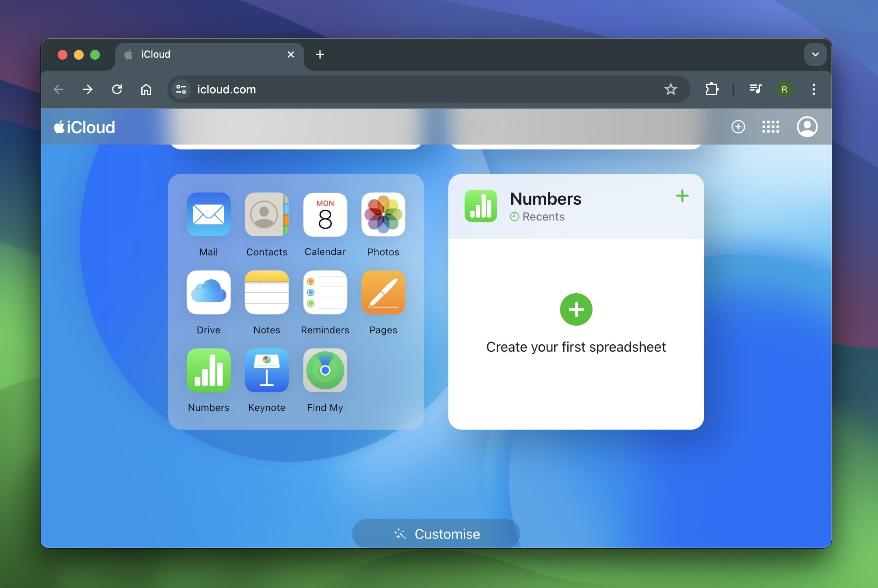Click the Numbers widget title
Image resolution: width=878 pixels, height=588 pixels.
tap(545, 199)
